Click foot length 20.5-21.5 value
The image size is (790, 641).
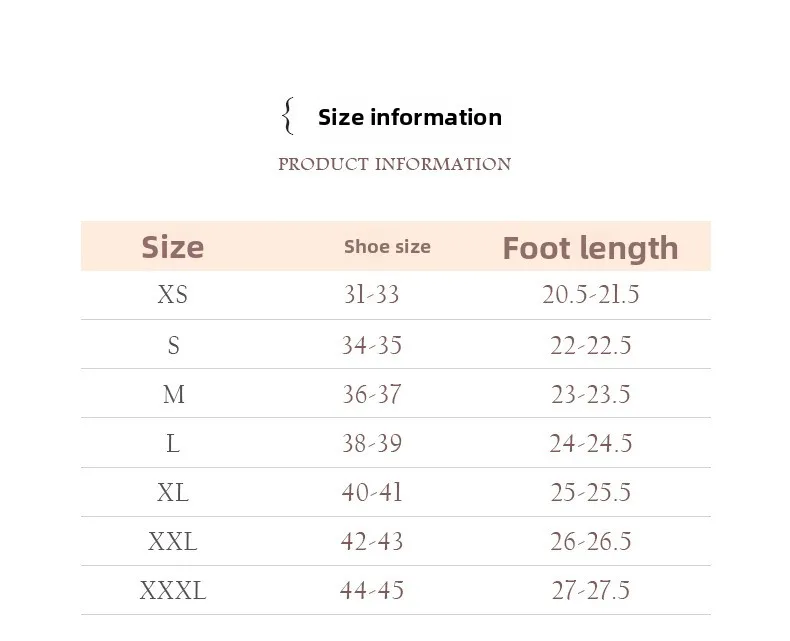(x=590, y=294)
